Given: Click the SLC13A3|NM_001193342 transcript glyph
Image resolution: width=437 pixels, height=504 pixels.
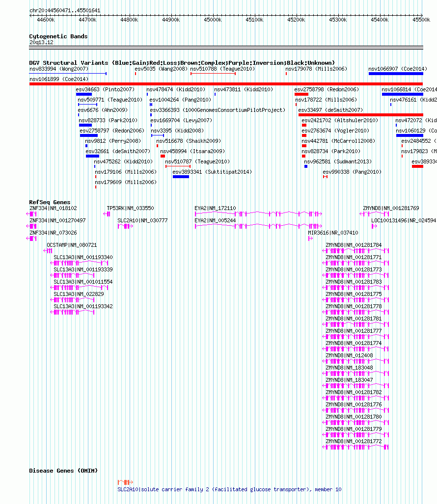Looking at the screenshot, I should 72,312.
